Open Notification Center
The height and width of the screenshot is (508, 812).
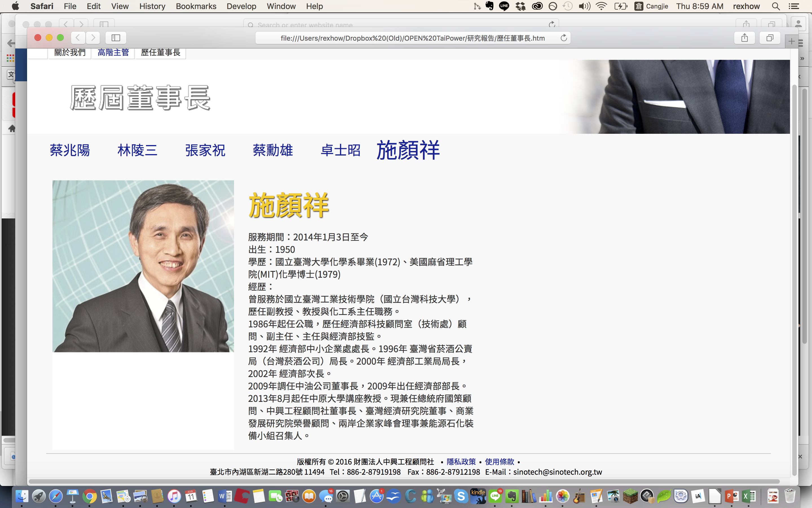(794, 6)
